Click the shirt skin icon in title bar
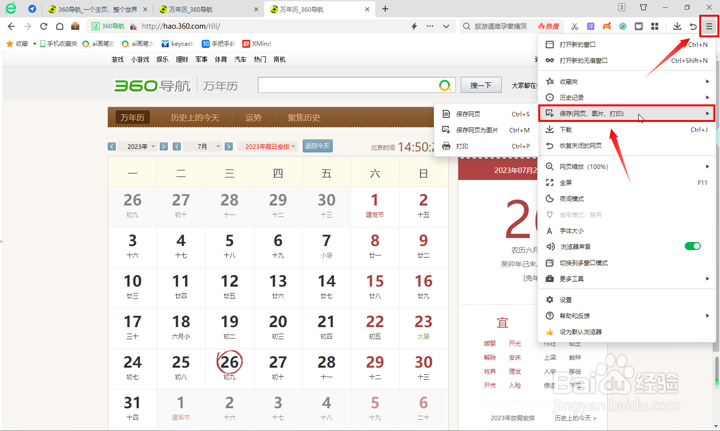720x431 pixels. point(643,7)
